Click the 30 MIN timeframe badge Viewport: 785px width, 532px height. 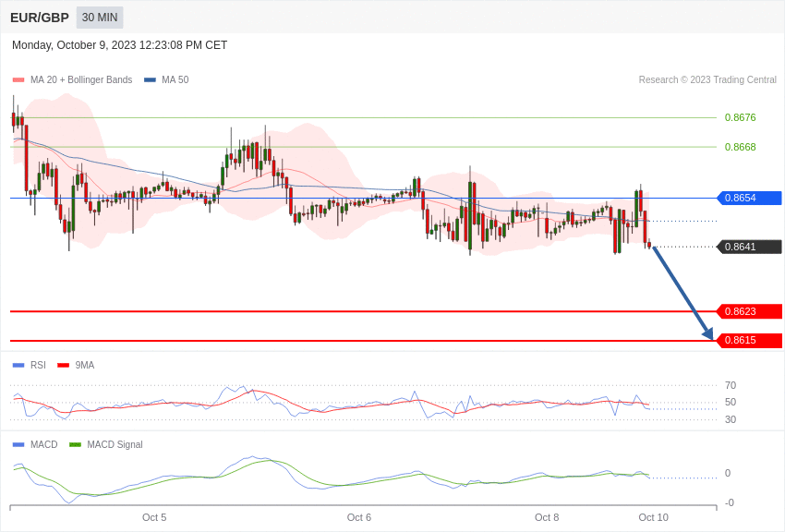[100, 18]
